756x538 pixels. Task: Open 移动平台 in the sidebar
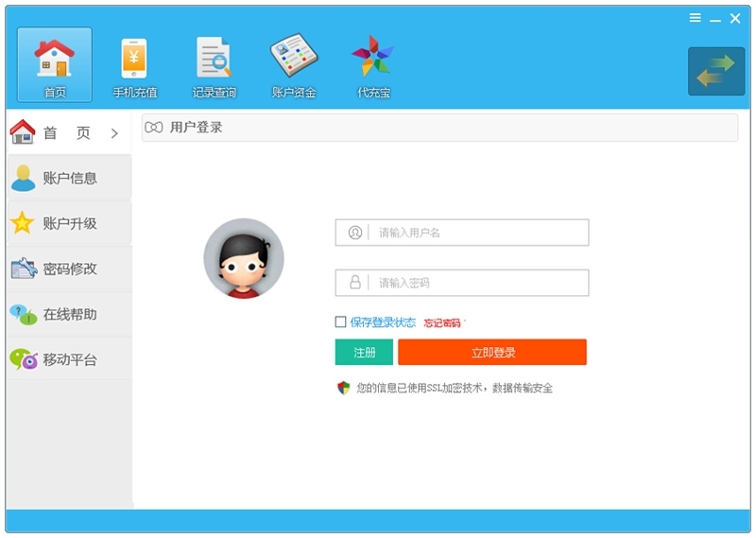pyautogui.click(x=69, y=359)
